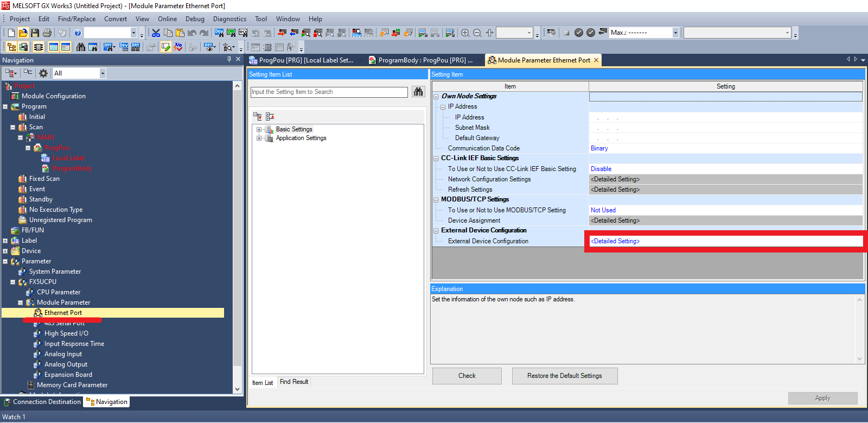Open Network Configuration Settings Detailed Setting
This screenshot has height=423, width=868.
(x=726, y=179)
